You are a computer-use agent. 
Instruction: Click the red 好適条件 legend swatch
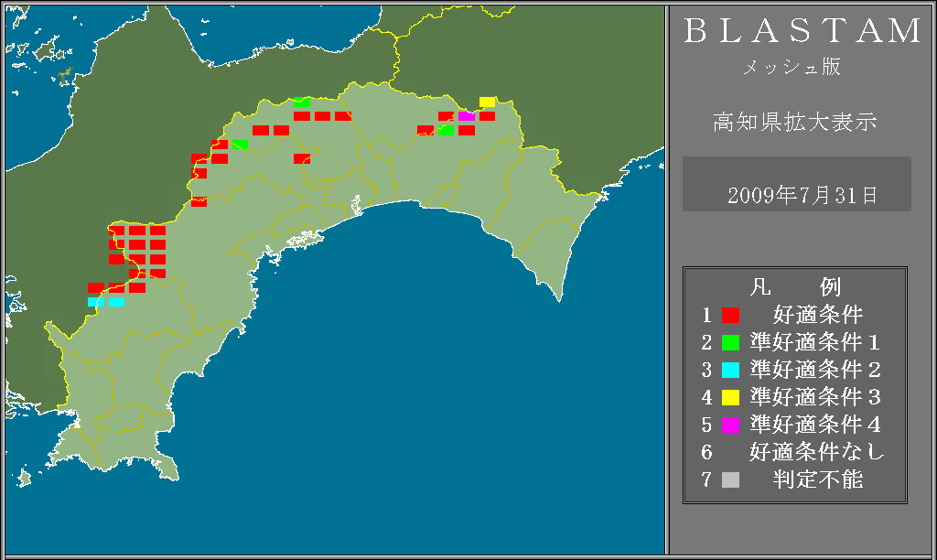tap(730, 315)
